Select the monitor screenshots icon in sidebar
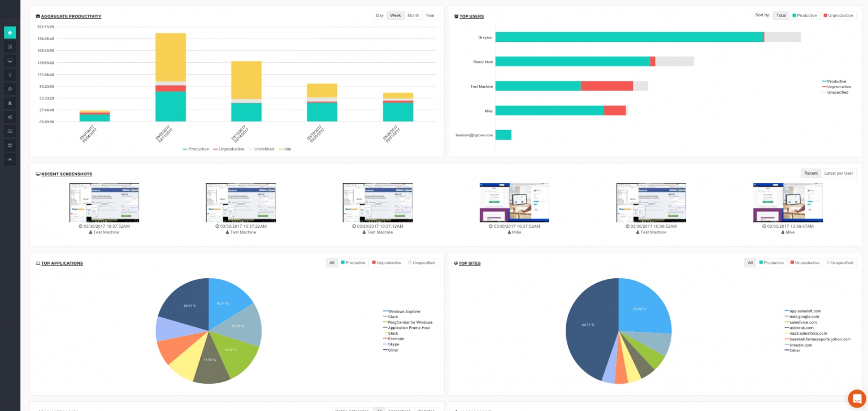 pos(10,60)
